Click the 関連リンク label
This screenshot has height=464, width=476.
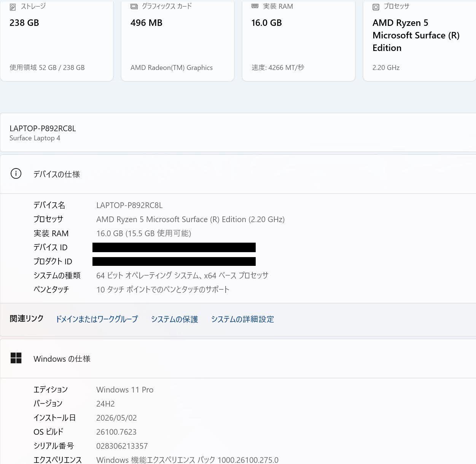click(x=27, y=319)
